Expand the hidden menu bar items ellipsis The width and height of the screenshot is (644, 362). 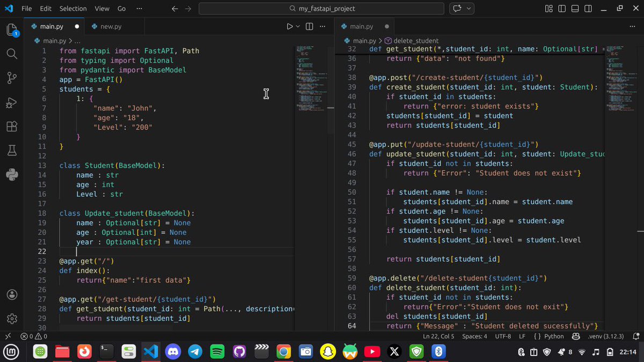(139, 9)
